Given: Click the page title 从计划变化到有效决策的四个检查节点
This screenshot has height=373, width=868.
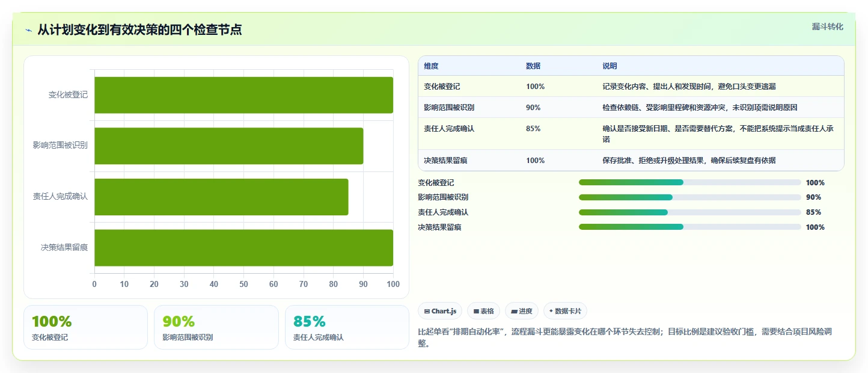Looking at the screenshot, I should point(139,29).
